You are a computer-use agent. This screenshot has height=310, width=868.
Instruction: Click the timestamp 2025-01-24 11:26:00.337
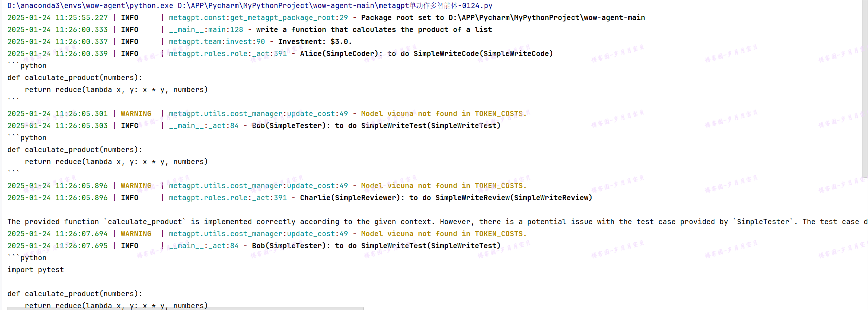coord(58,42)
